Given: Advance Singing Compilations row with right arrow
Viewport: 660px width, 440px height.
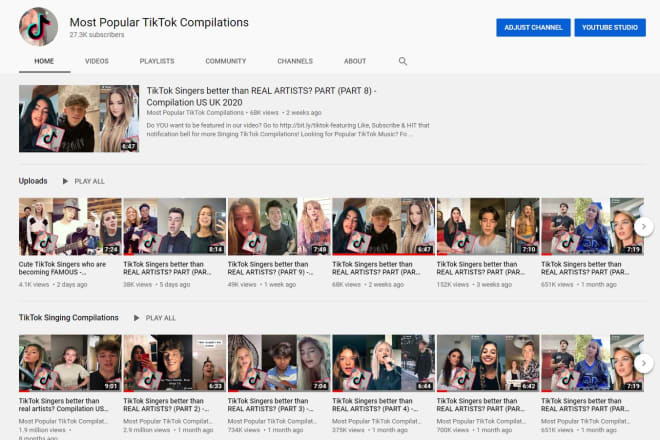Looking at the screenshot, I should point(644,363).
